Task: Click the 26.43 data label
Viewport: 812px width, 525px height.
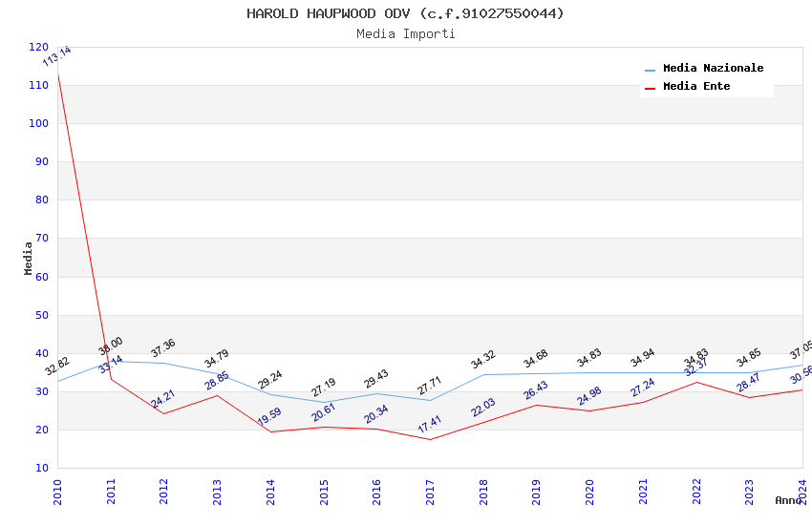Action: coord(536,390)
